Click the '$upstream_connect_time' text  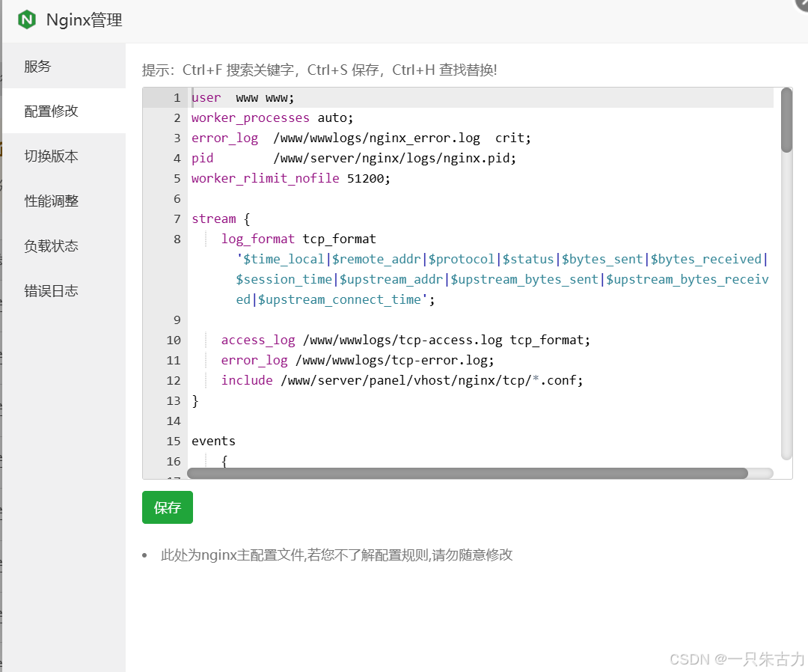pyautogui.click(x=340, y=299)
